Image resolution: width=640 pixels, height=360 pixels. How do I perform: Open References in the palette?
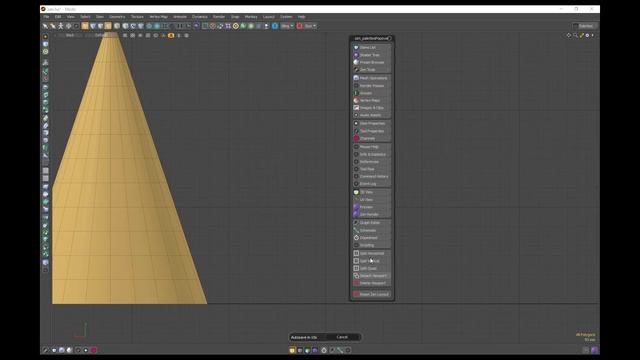371,162
